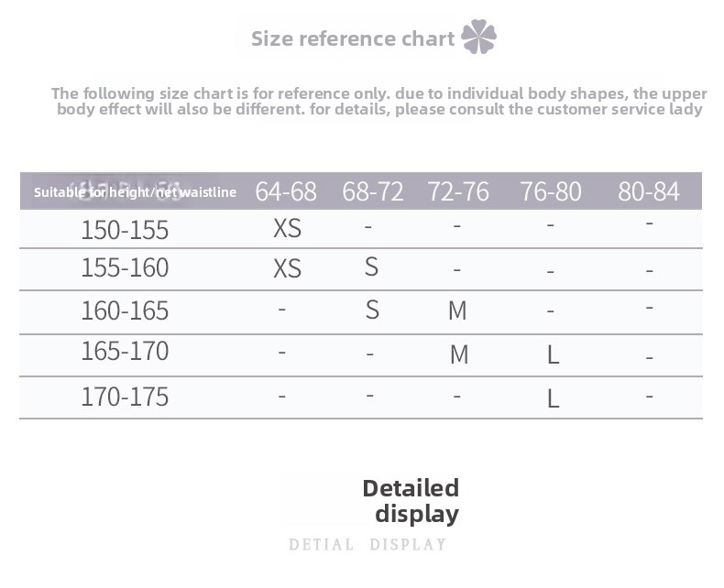Select the 64-68 waistline column header

[286, 191]
